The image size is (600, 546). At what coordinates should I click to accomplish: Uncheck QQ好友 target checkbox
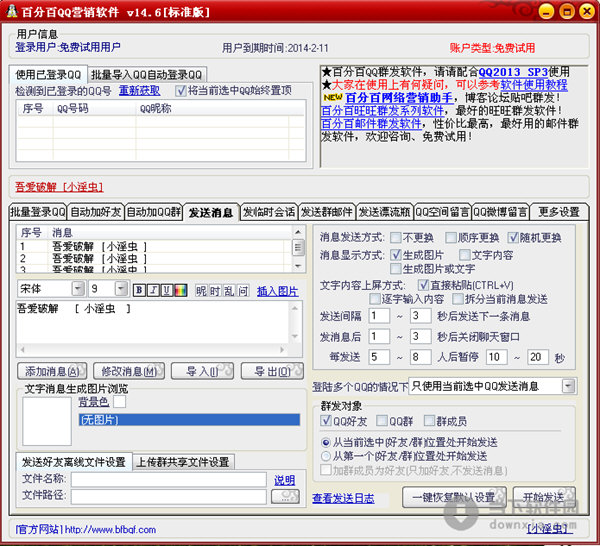(326, 421)
